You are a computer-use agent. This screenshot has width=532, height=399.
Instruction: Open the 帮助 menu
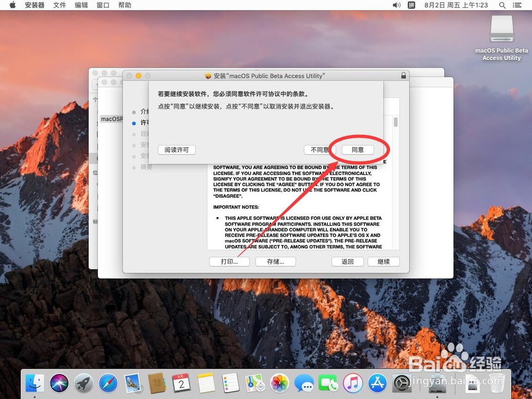point(124,5)
